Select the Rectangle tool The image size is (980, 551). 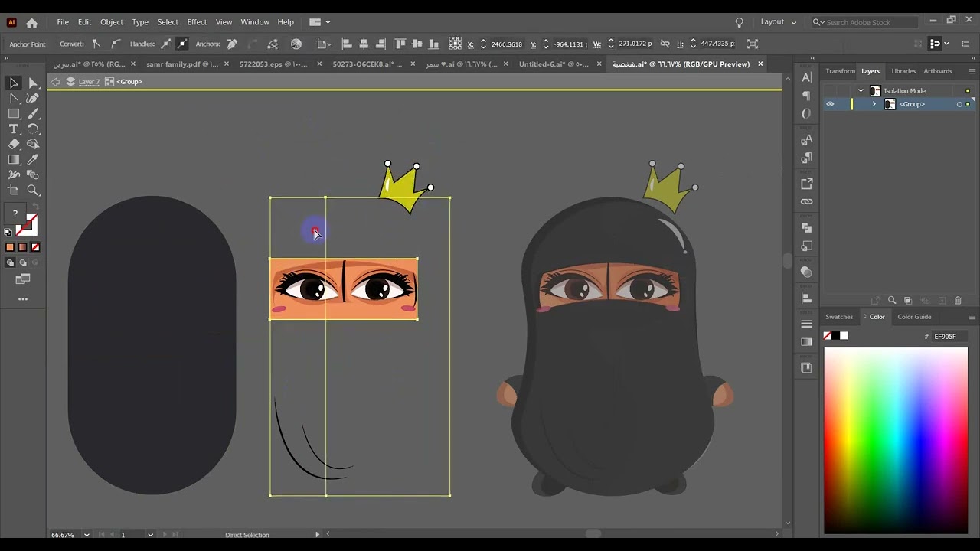(x=14, y=113)
